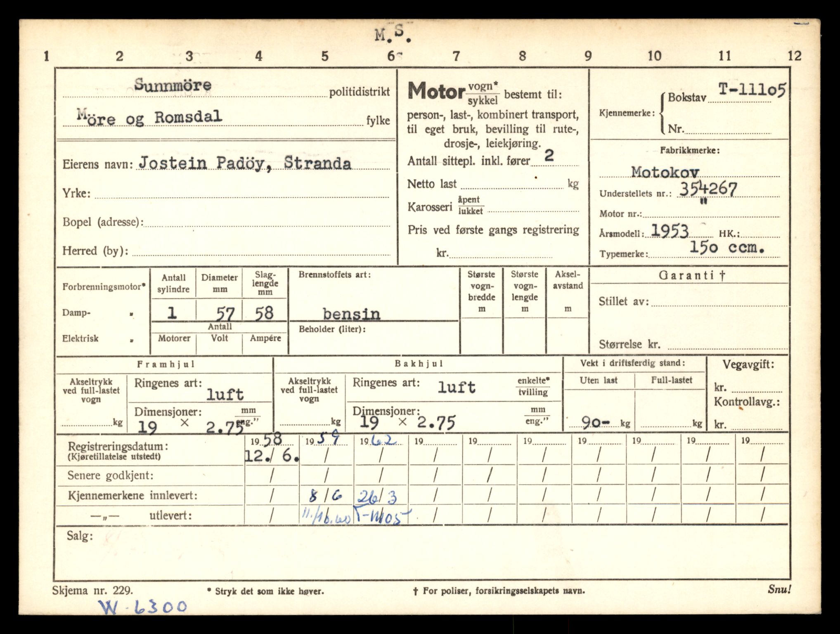Click the "Kontrollavg.:" label
Image resolution: width=840 pixels, height=634 pixels.
point(747,402)
